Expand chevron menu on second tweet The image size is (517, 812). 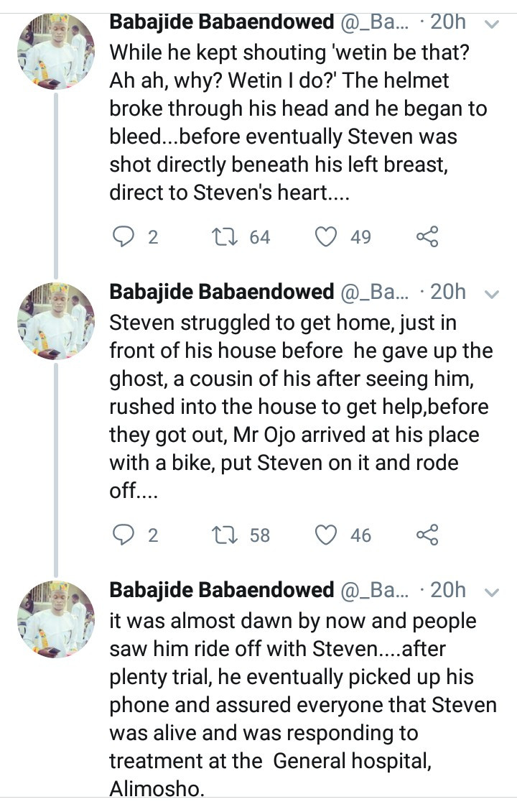(x=491, y=295)
